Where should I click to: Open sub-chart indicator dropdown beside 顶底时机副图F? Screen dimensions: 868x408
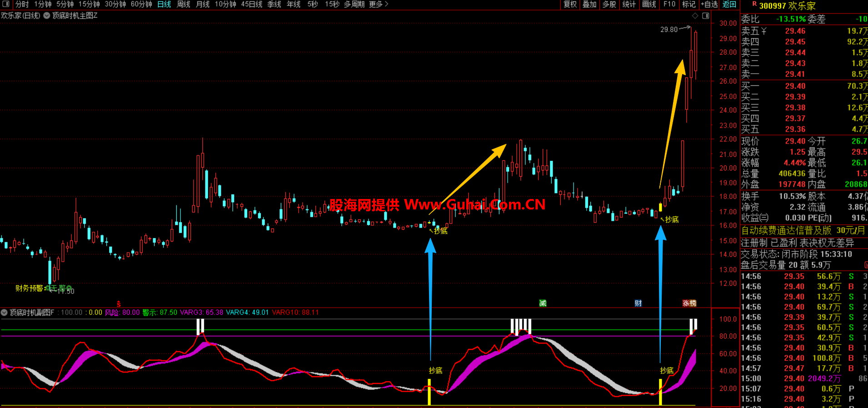tap(5, 313)
